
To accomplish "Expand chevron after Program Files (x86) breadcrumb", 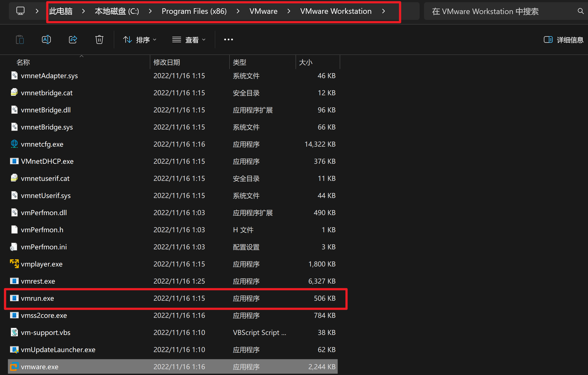I will tap(238, 11).
